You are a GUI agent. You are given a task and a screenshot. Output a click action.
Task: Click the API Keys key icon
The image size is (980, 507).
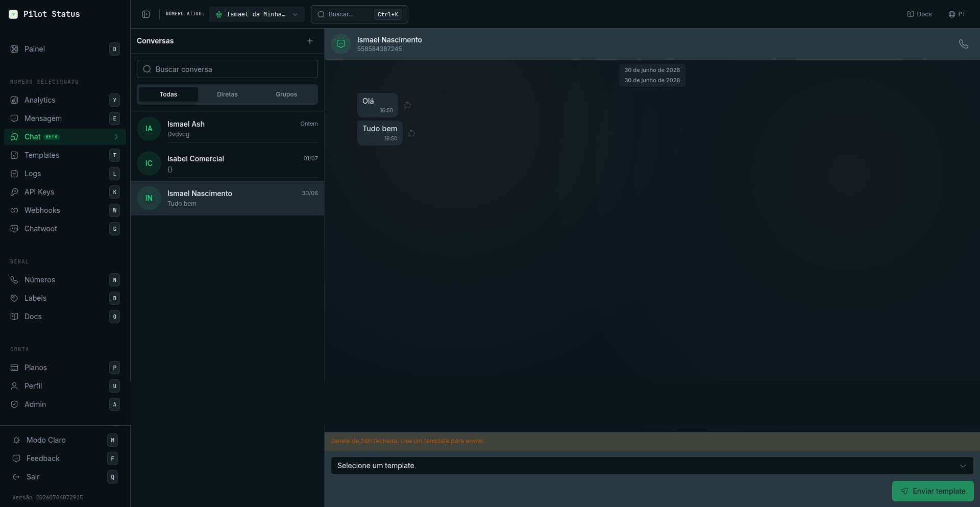point(14,192)
